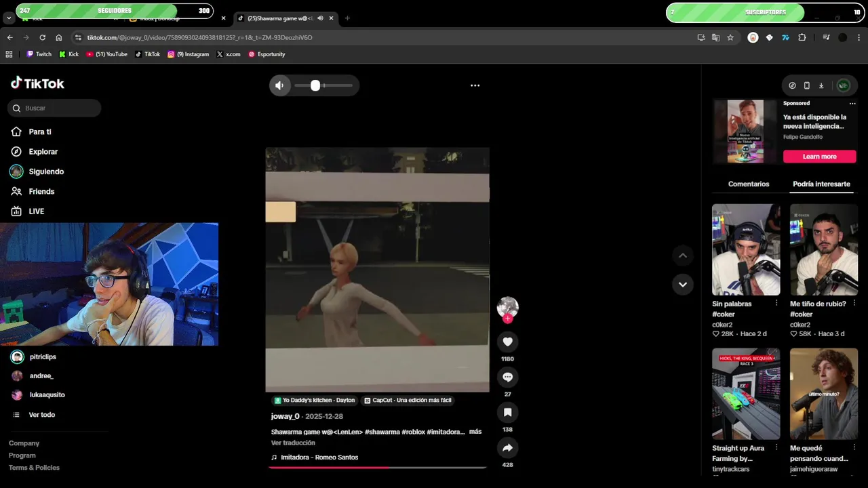The width and height of the screenshot is (868, 488).
Task: Open the Esportunity bookmark
Action: pos(267,54)
